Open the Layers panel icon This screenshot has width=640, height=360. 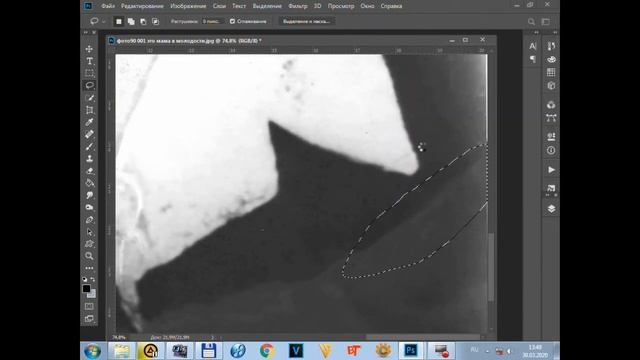pos(551,209)
